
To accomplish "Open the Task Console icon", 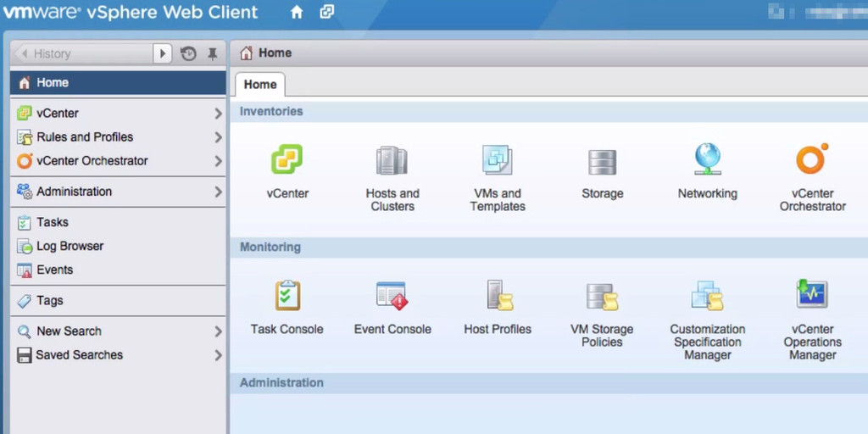I will [287, 295].
